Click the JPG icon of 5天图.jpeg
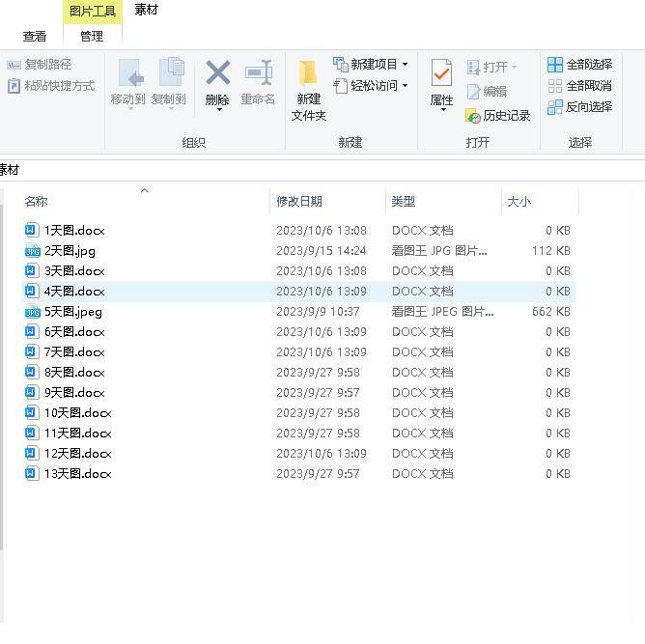This screenshot has height=644, width=645. [x=33, y=312]
